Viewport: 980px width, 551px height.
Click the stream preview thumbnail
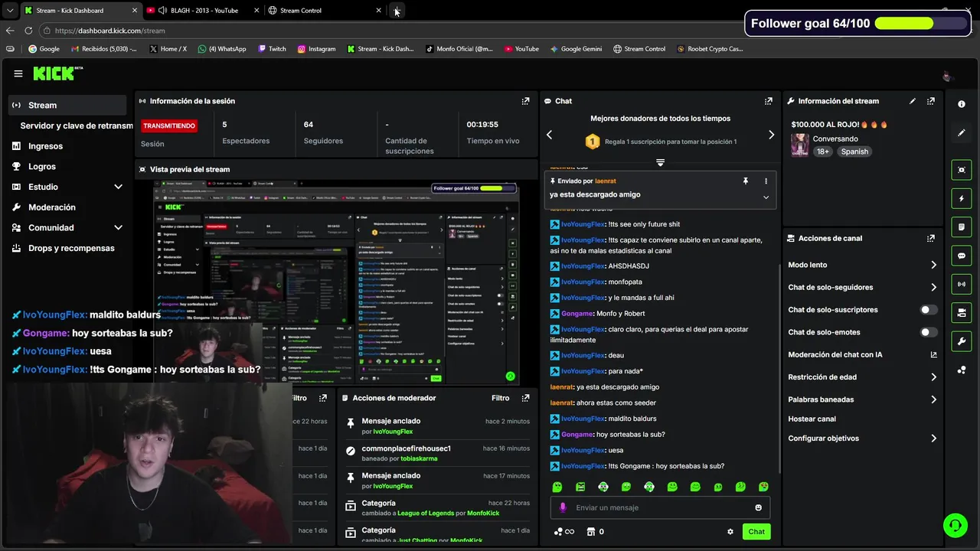336,283
